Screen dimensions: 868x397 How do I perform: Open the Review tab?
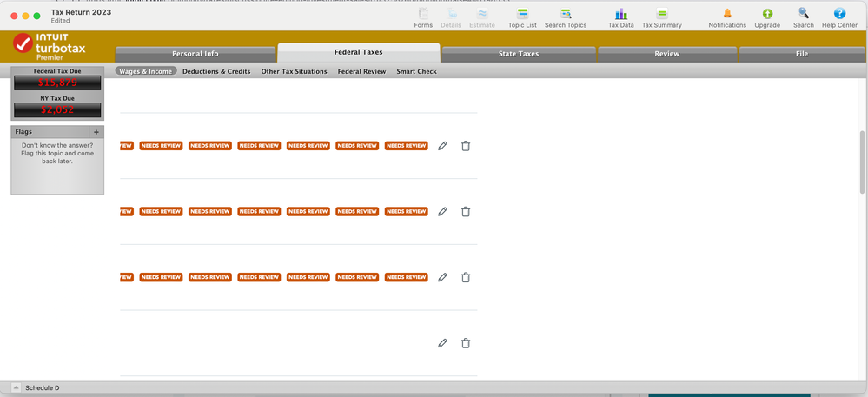click(x=666, y=54)
